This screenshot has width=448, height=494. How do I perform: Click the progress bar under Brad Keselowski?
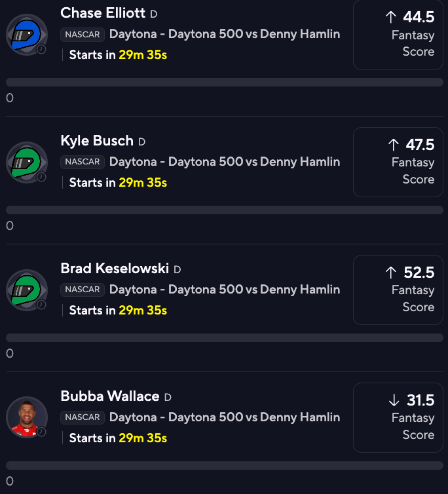point(225,338)
